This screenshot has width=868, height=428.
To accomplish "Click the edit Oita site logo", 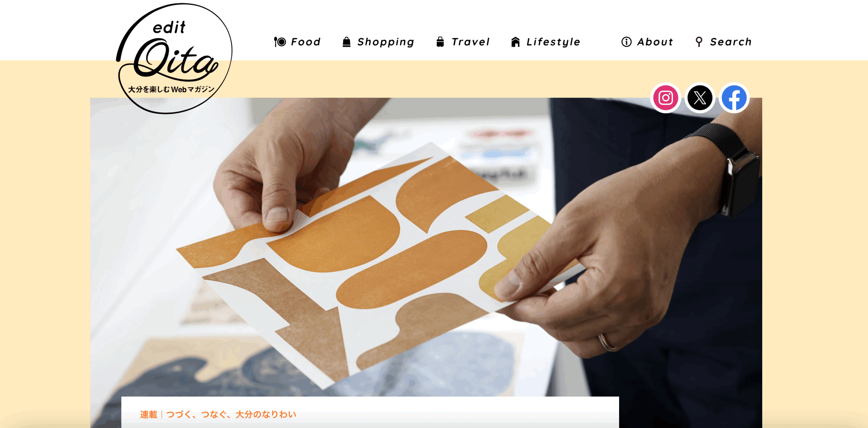I will pyautogui.click(x=174, y=58).
